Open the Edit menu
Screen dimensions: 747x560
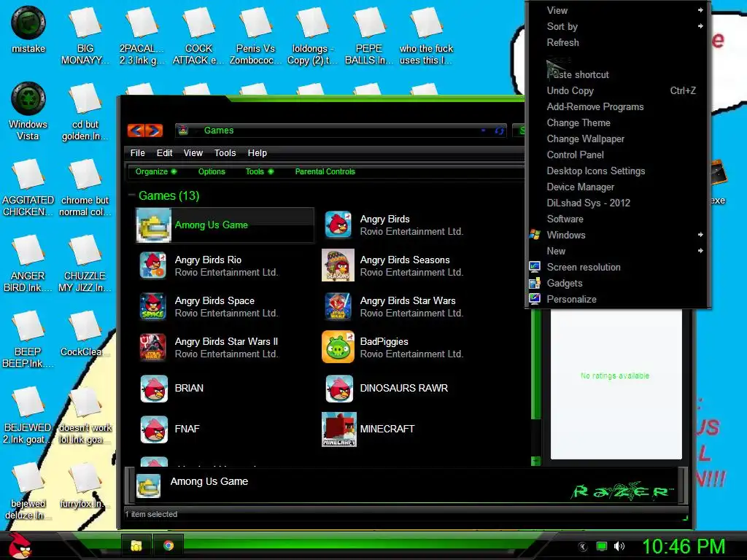(x=164, y=153)
